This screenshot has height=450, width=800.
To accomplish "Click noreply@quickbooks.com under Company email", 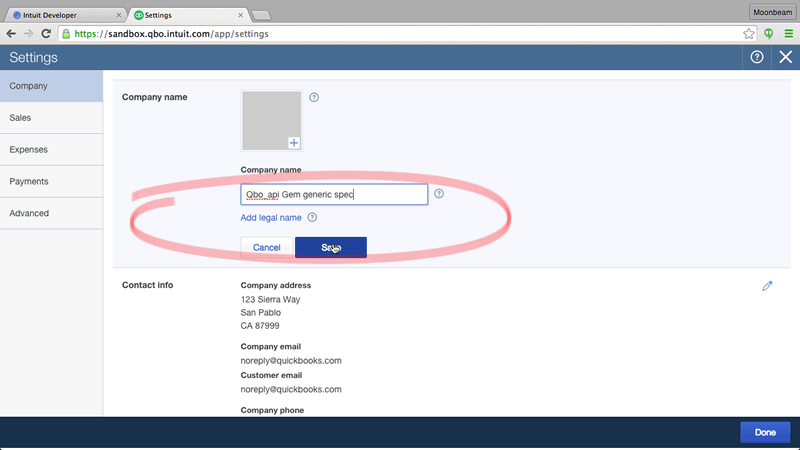I will click(291, 361).
